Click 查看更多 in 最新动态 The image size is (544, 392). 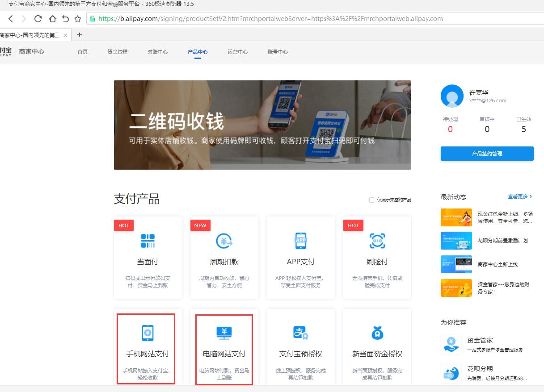point(520,196)
